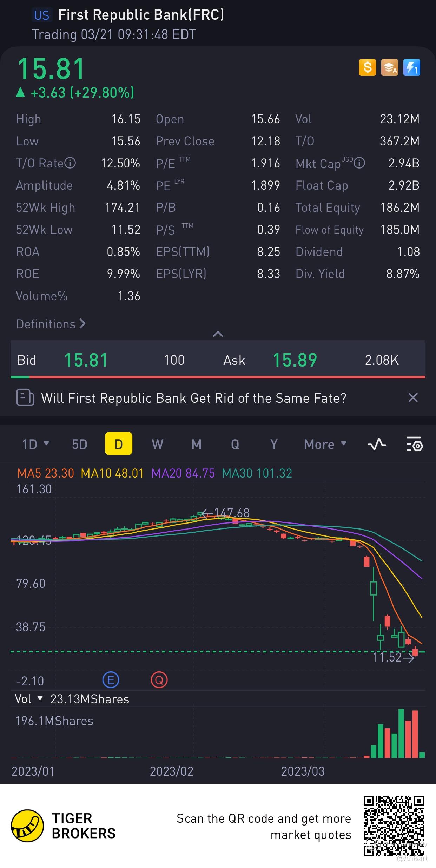Tap the Prev Close value 12.18
The height and width of the screenshot is (868, 436).
coord(265,141)
